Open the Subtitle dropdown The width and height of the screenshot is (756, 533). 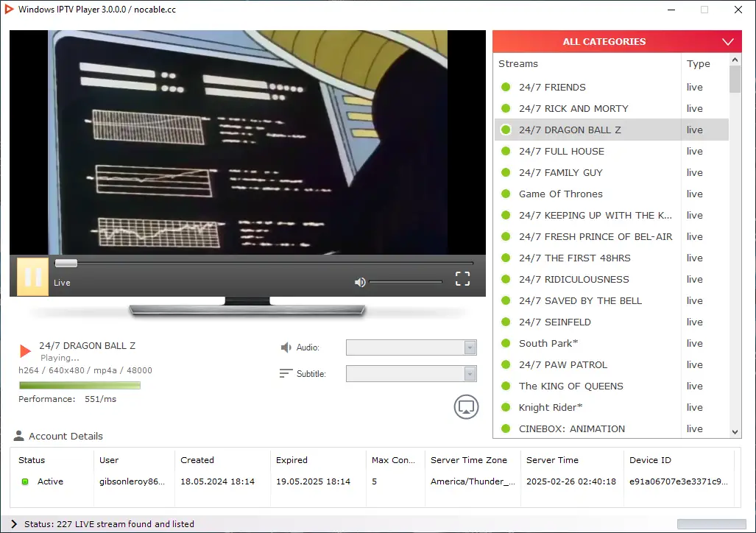(x=411, y=373)
